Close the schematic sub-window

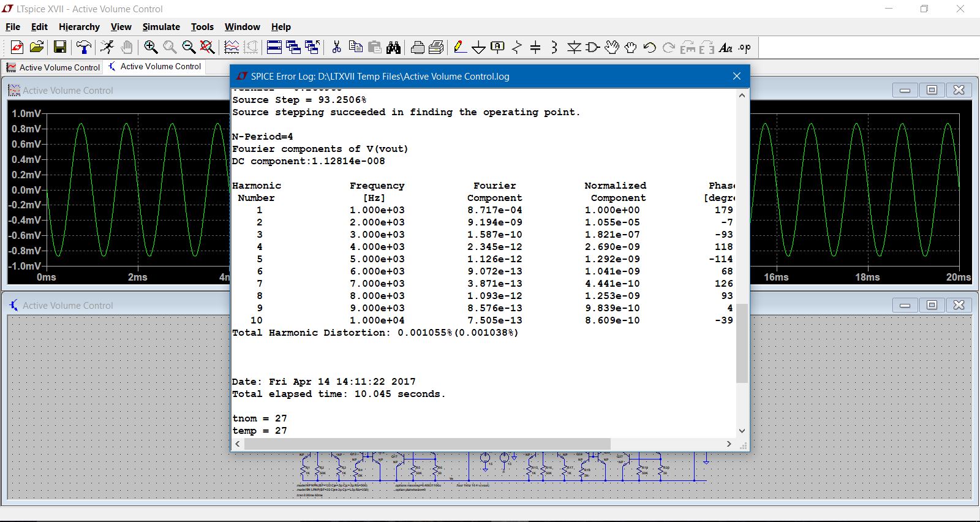[x=959, y=305]
